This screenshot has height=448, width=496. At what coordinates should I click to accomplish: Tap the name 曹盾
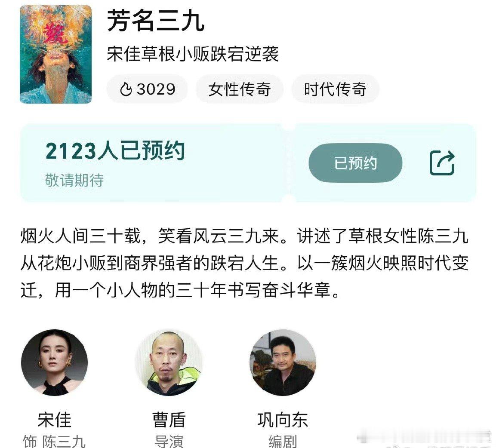pos(169,420)
